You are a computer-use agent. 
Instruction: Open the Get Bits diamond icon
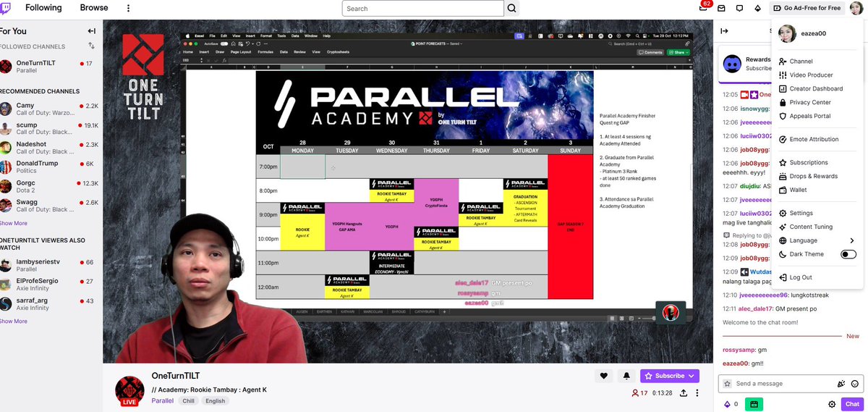(757, 9)
